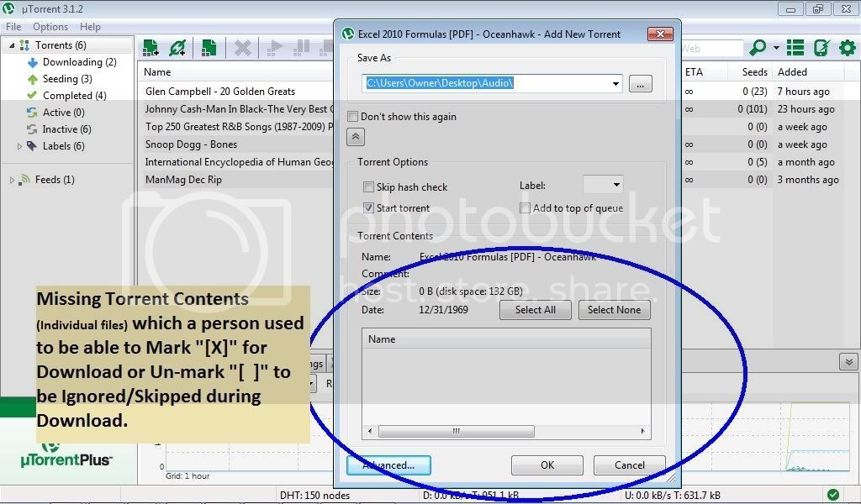Click the browse '...' button beside Save As
Image resolution: width=861 pixels, height=504 pixels.
[x=640, y=84]
